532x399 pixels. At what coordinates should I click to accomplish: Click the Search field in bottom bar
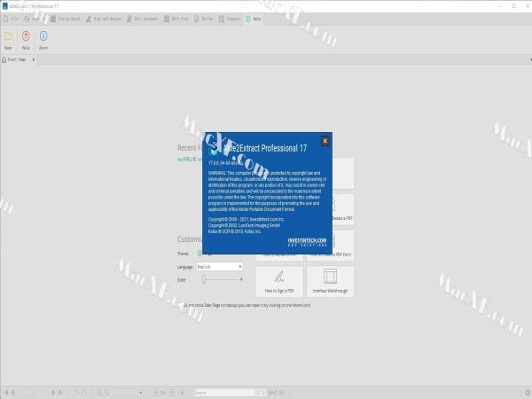[x=223, y=393]
